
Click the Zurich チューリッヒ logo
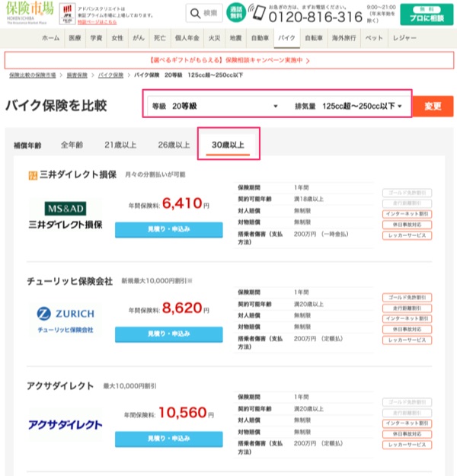(x=66, y=321)
